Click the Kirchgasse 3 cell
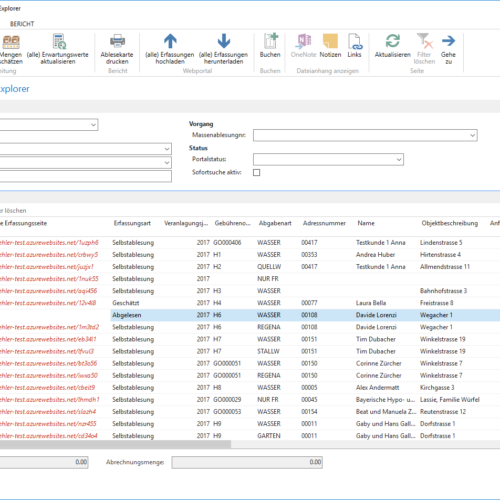The width and height of the screenshot is (500, 500). [437, 388]
